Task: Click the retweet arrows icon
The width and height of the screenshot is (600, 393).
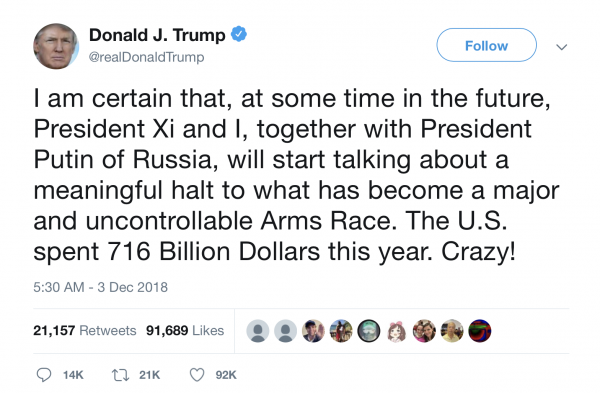Action: (120, 375)
